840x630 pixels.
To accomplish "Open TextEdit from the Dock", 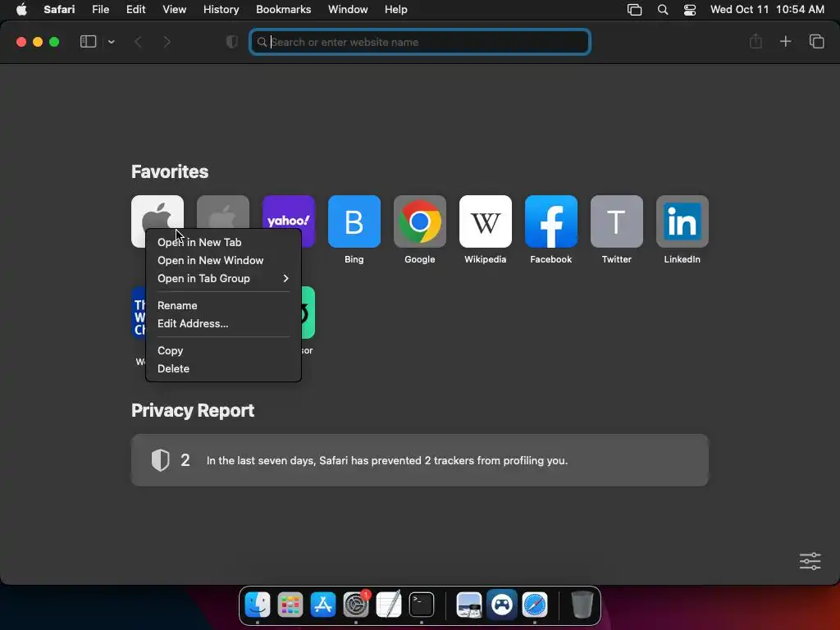I will click(x=389, y=605).
